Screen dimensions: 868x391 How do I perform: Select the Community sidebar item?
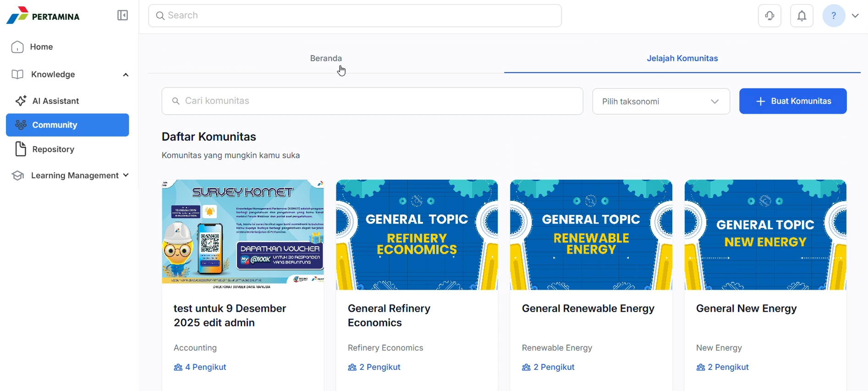(x=67, y=125)
